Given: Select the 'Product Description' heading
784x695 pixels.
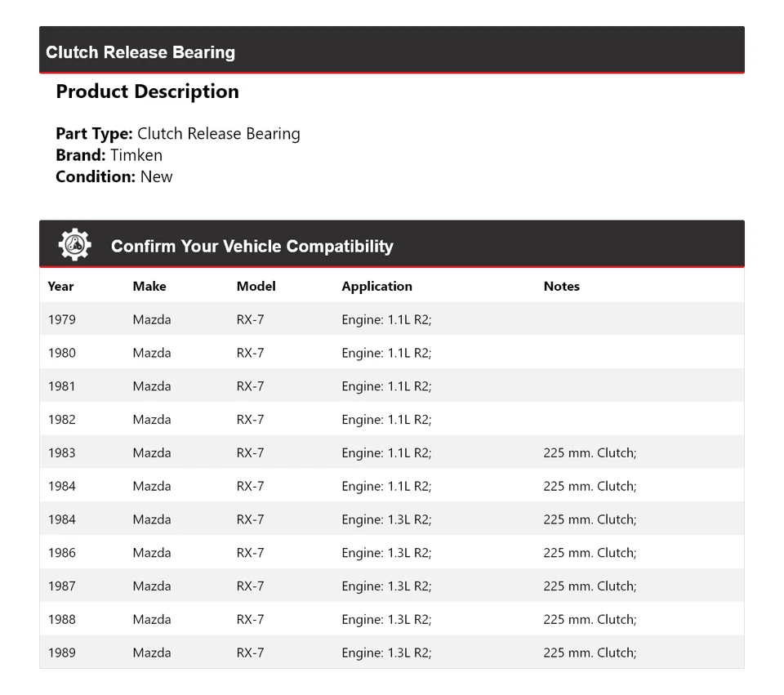Looking at the screenshot, I should [x=148, y=91].
